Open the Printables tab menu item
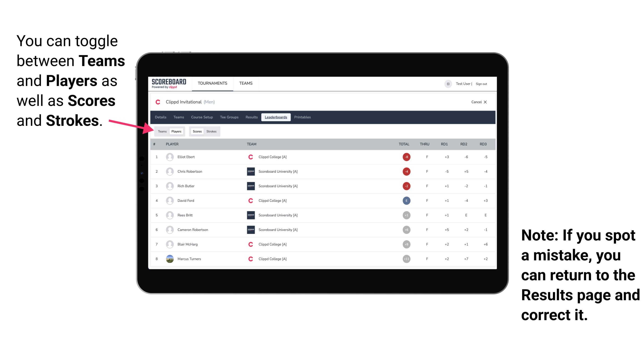The image size is (644, 346). pos(303,118)
